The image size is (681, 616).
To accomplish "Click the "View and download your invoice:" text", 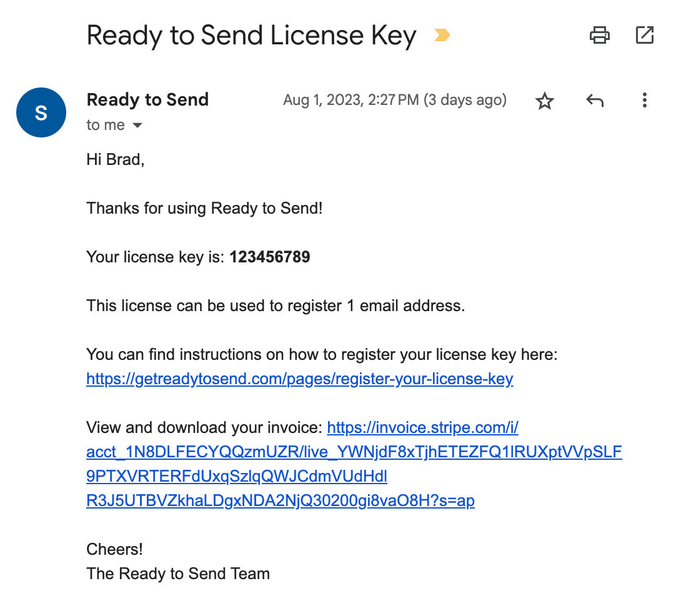I will 204,428.
